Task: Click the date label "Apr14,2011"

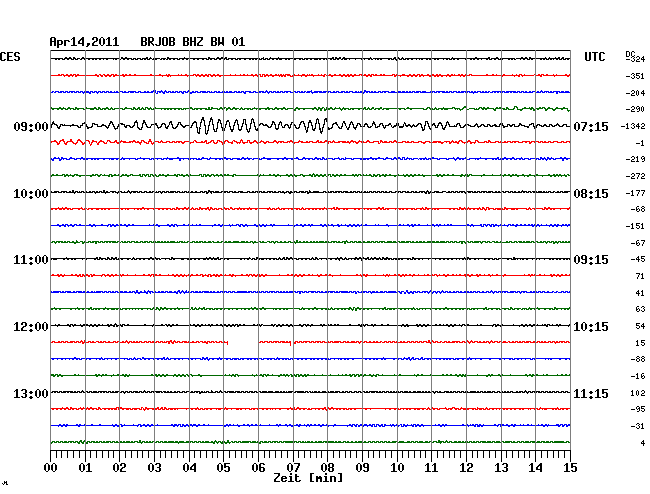Action: coord(84,42)
